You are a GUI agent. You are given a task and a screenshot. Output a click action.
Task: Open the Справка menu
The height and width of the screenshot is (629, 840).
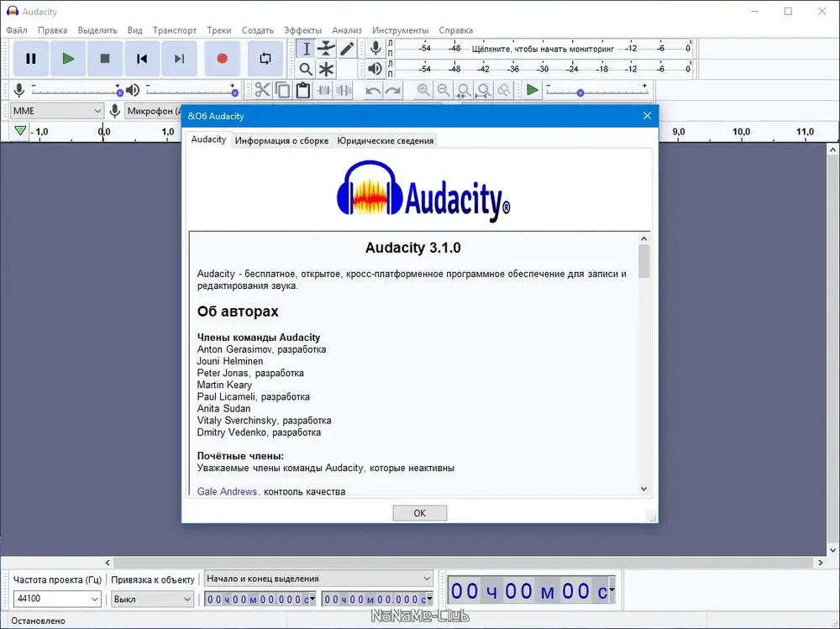point(455,30)
